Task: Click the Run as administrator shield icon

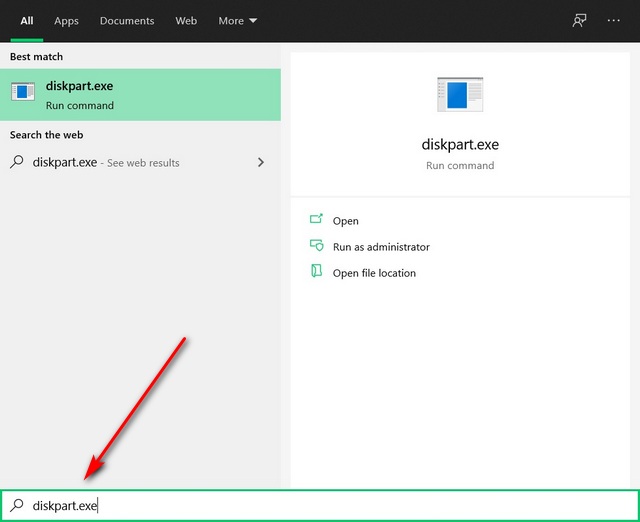Action: point(317,246)
